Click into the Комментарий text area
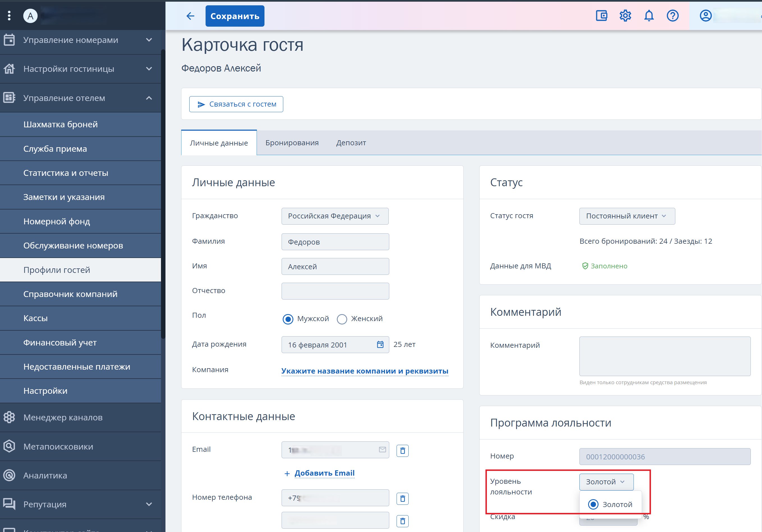 click(664, 356)
